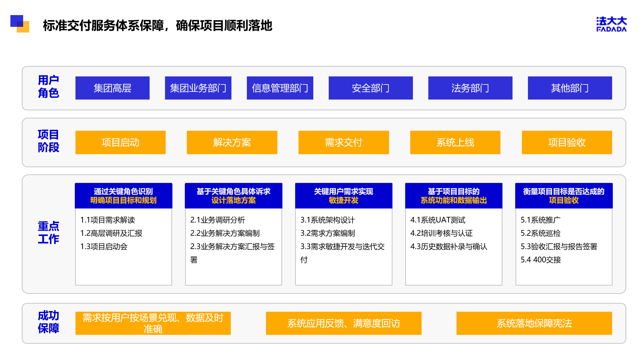Click header 系统功能和数据输出

[x=453, y=200]
